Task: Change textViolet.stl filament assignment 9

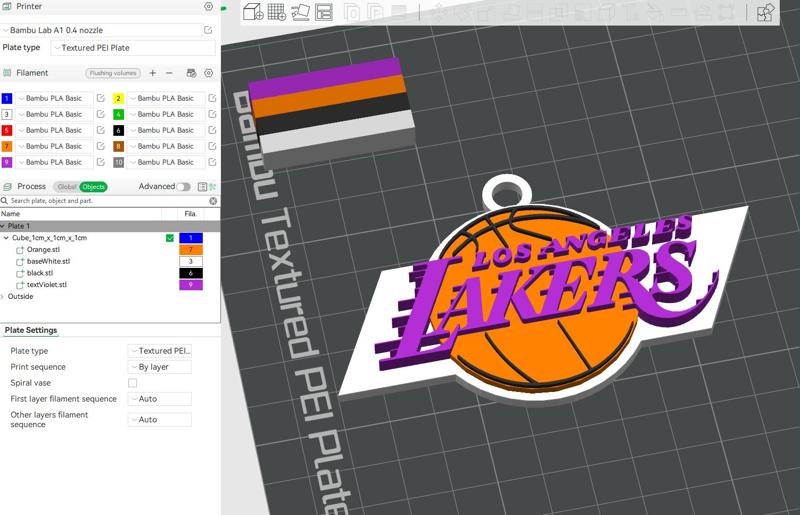Action: [191, 285]
